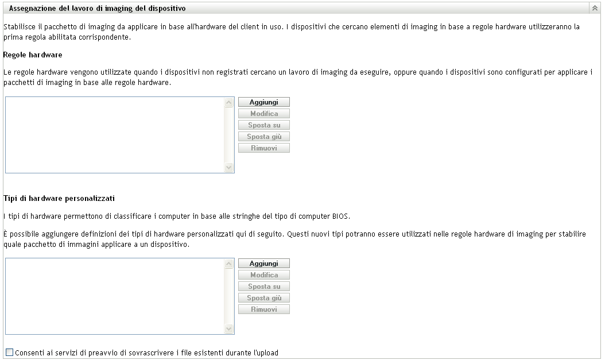Image resolution: width=605 pixels, height=364 pixels.
Task: Click scroll-down arrow of custom hardware types list
Action: 229,328
